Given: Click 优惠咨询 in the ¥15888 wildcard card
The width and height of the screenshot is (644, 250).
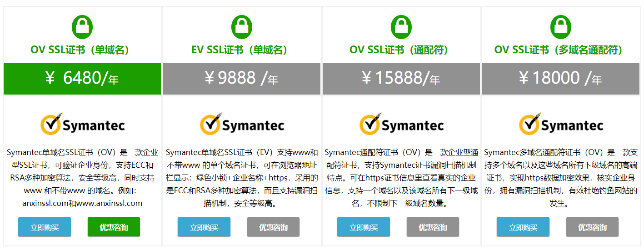Looking at the screenshot, I should coord(433,227).
